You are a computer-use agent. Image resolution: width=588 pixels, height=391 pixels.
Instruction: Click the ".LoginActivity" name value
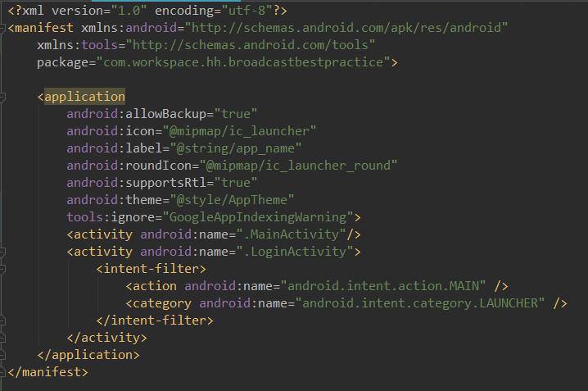[x=295, y=252]
